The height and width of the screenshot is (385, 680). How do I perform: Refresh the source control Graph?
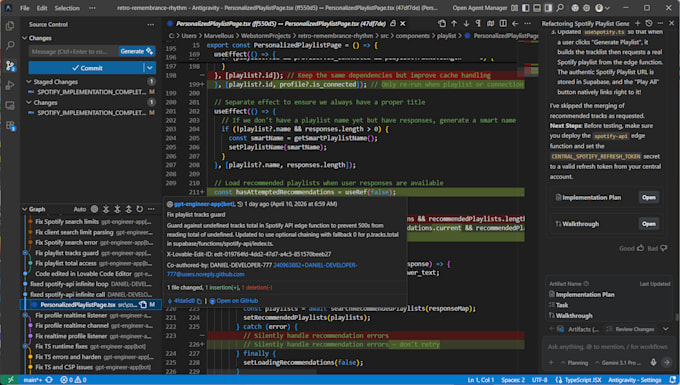pyautogui.click(x=140, y=209)
